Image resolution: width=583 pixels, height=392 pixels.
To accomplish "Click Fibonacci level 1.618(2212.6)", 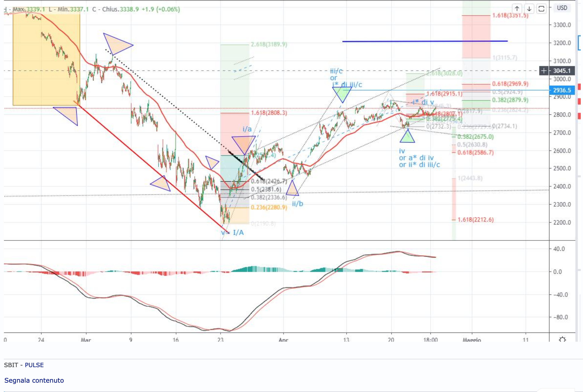I will click(476, 220).
